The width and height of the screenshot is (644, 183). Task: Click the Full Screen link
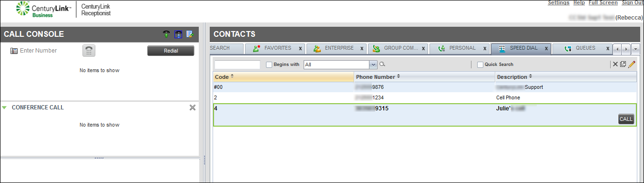coord(603,3)
